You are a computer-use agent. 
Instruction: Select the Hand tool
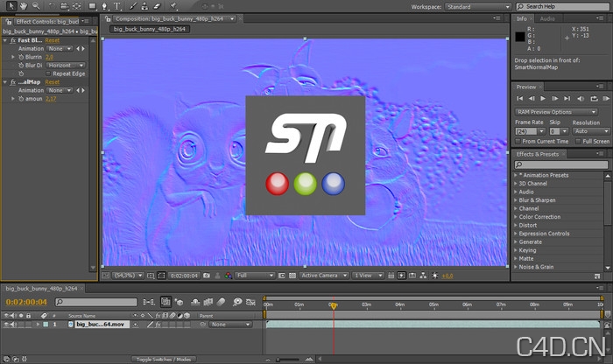click(24, 5)
